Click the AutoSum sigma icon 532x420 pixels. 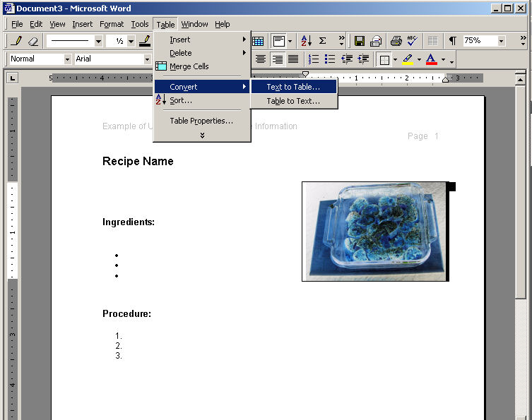pos(323,41)
